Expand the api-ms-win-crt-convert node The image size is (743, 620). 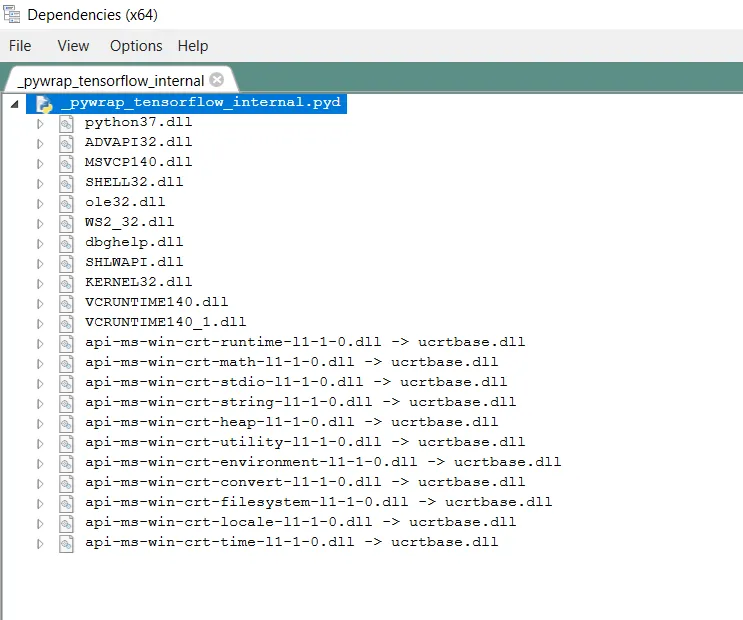[x=40, y=483]
